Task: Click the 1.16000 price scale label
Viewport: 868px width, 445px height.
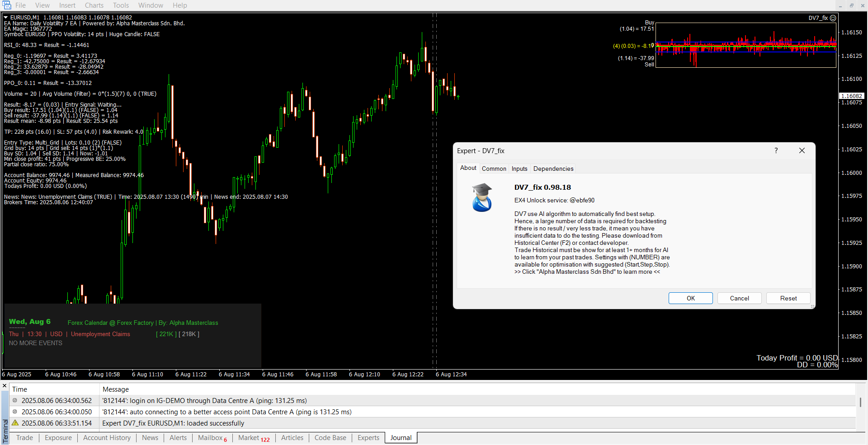Action: 851,173
